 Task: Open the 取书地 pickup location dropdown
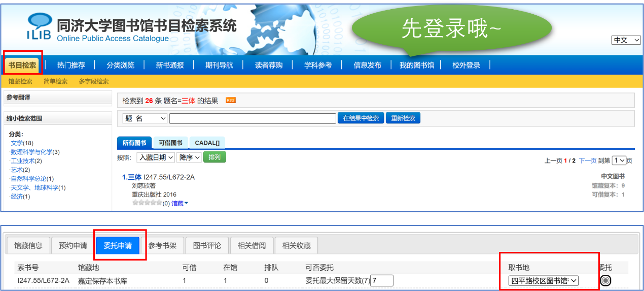click(544, 280)
